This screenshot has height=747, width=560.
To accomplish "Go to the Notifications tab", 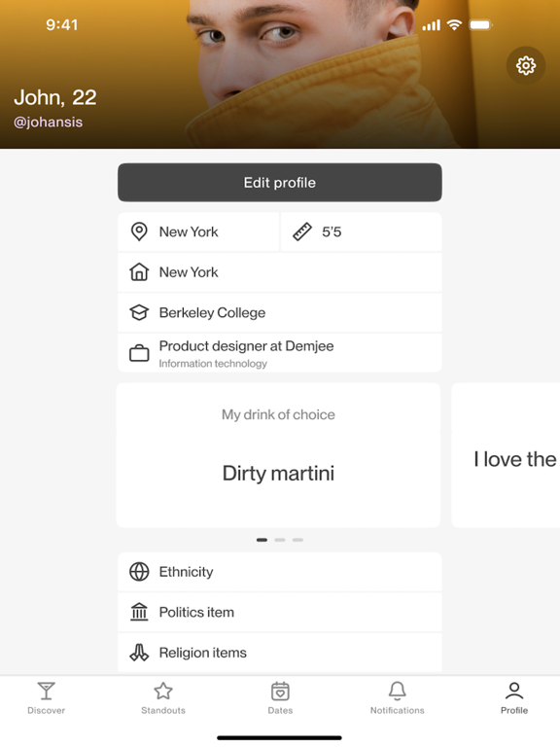I will point(397,698).
